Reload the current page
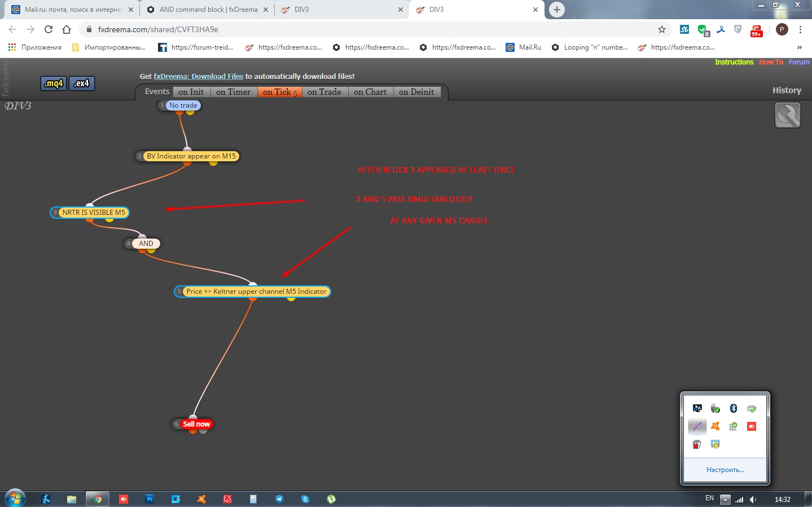 pos(49,29)
